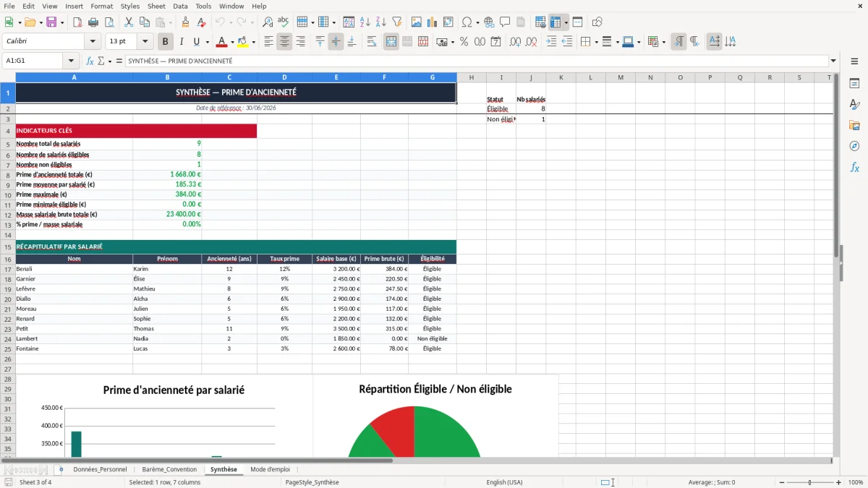Toggle Wrap Text
Screen dimensions: 868x488
pyautogui.click(x=372, y=42)
